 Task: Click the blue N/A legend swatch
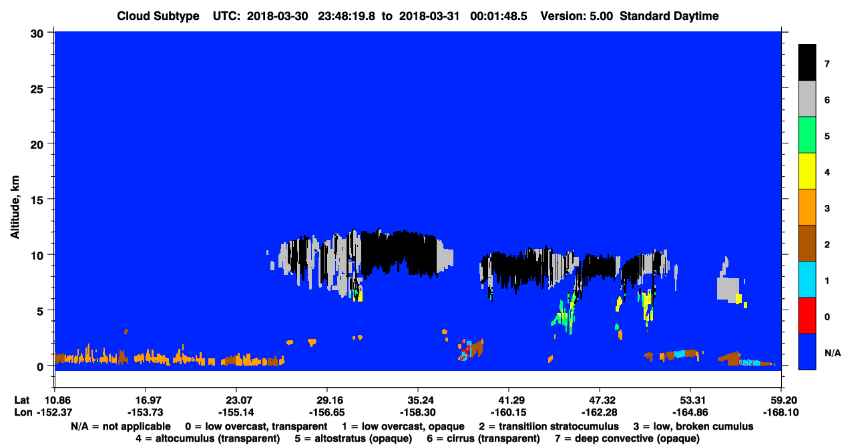pos(807,352)
